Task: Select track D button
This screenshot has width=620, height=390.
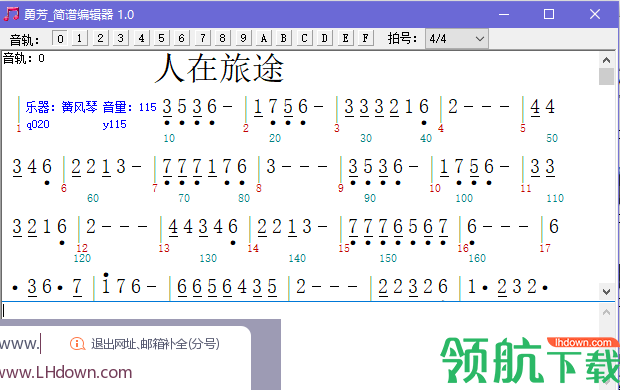Action: [325, 38]
